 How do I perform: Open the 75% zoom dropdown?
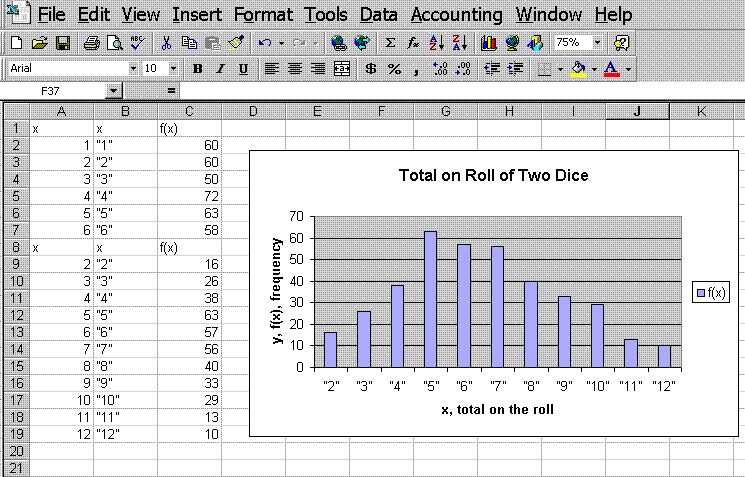[x=598, y=43]
